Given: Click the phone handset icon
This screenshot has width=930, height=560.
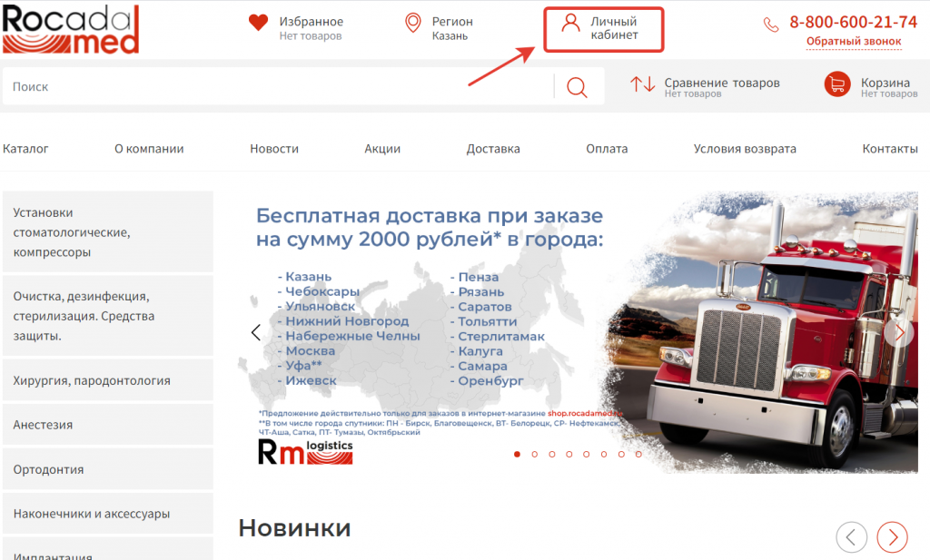Looking at the screenshot, I should [771, 25].
